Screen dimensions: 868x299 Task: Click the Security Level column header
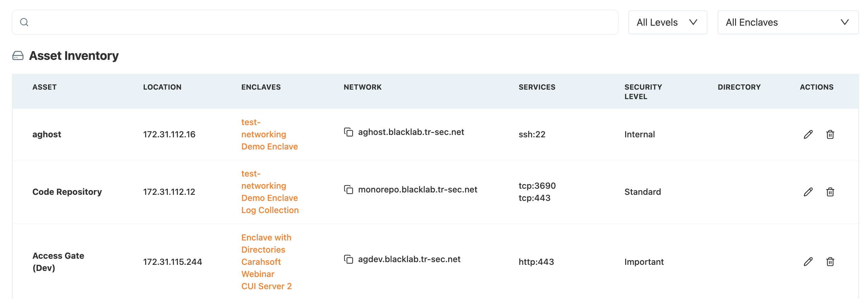[x=643, y=92]
